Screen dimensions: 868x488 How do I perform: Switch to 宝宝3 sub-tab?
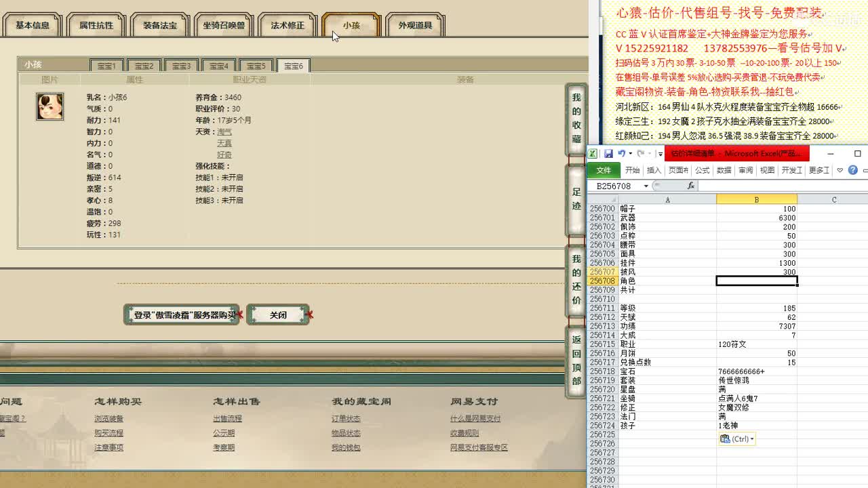[x=181, y=66]
